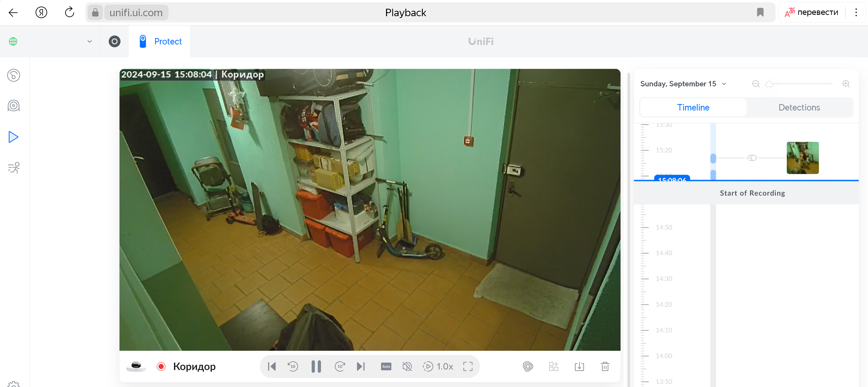Click the green globe site icon
This screenshot has height=387, width=868.
(x=13, y=41)
